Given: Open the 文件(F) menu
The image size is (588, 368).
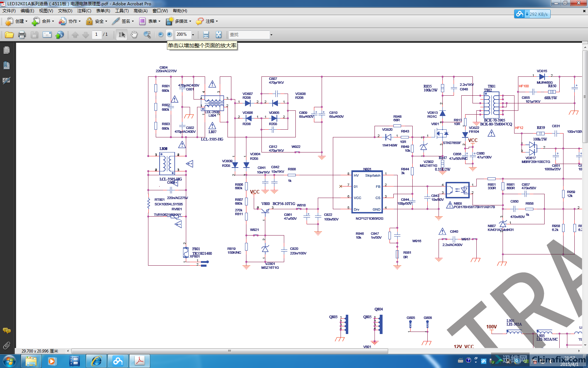Looking at the screenshot, I should click(9, 11).
